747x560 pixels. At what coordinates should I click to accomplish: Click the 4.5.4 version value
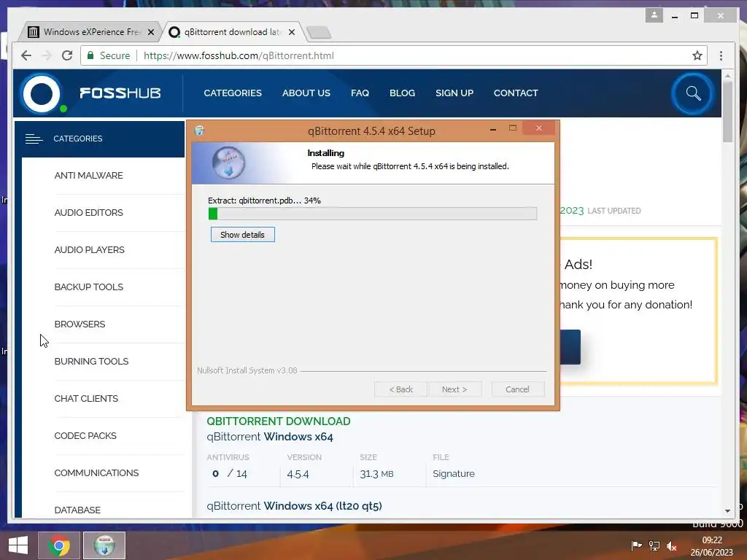click(298, 474)
